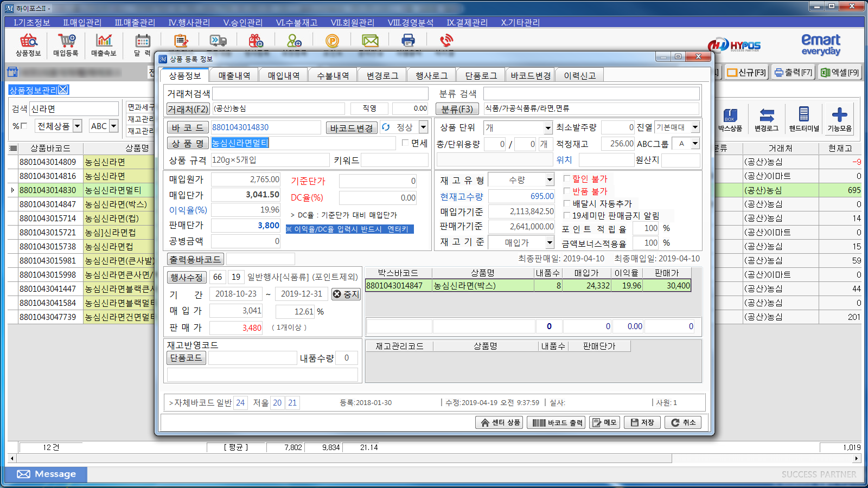Switch to the 매출내역 tab
The height and width of the screenshot is (488, 868).
pyautogui.click(x=234, y=75)
